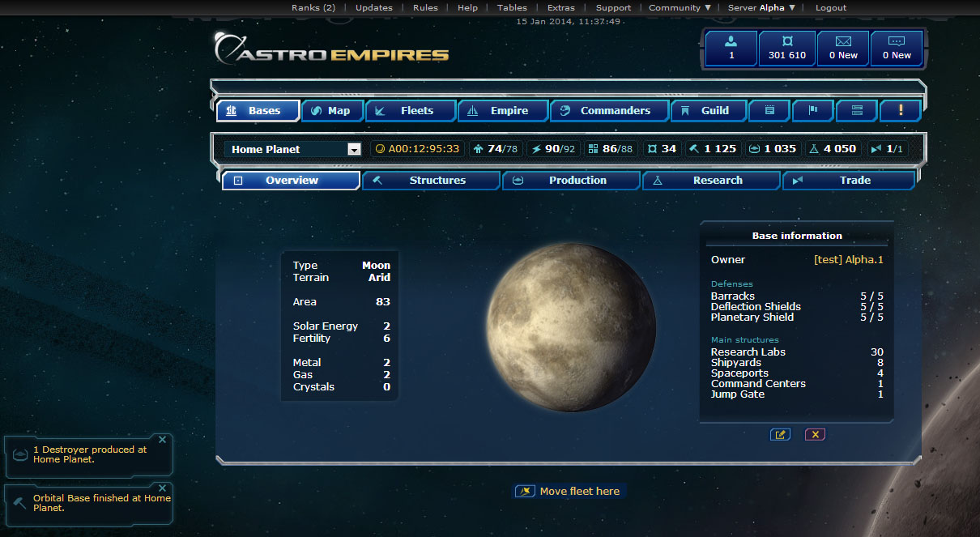Image resolution: width=980 pixels, height=537 pixels.
Task: Click the yellow edit base icon
Action: tap(780, 434)
